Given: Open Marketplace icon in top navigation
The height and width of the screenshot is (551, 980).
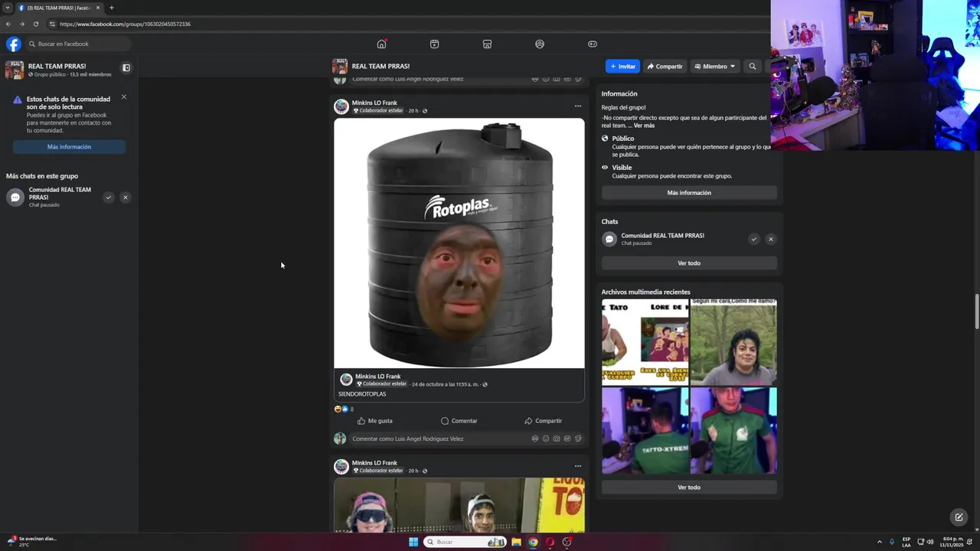Looking at the screenshot, I should [x=487, y=44].
